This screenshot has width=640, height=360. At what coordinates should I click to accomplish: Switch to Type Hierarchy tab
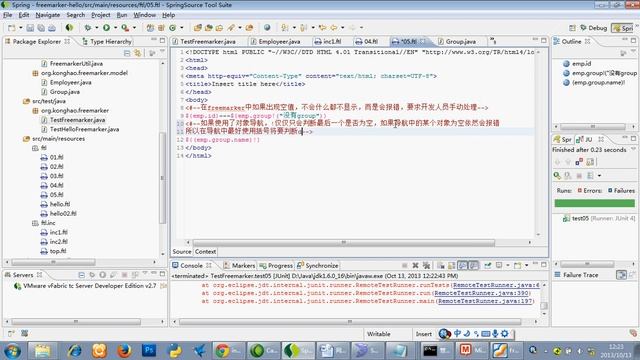pyautogui.click(x=107, y=41)
